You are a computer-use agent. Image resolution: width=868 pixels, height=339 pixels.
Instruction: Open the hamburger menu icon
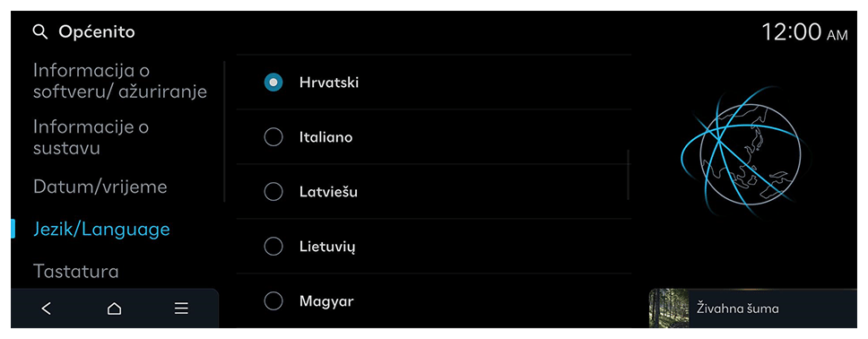[x=181, y=309]
